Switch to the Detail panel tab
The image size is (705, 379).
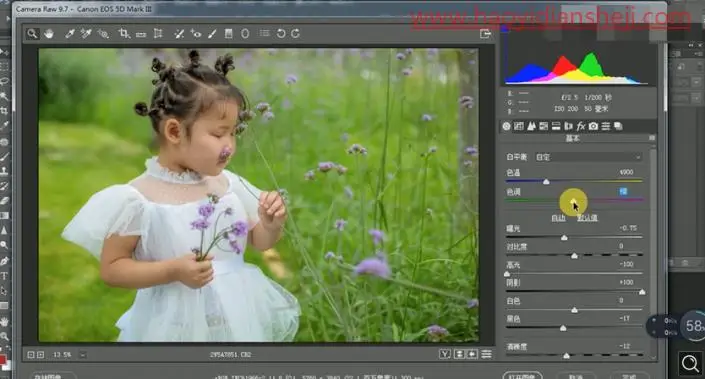pos(531,126)
